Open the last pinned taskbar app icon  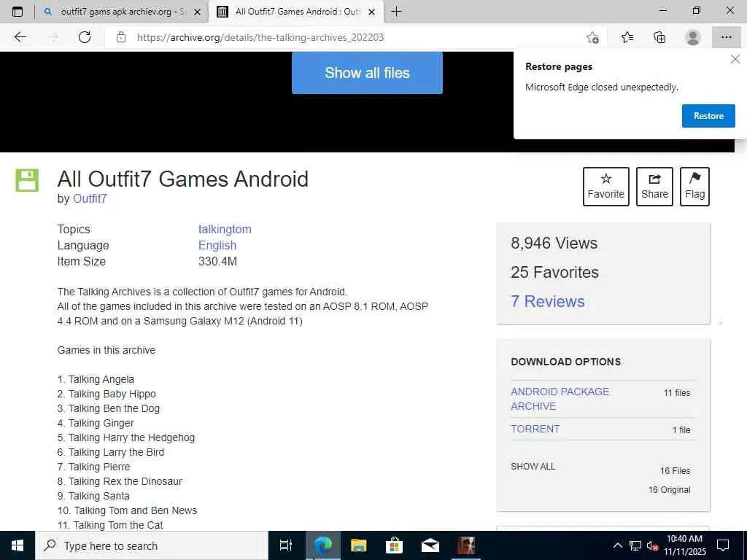click(466, 545)
